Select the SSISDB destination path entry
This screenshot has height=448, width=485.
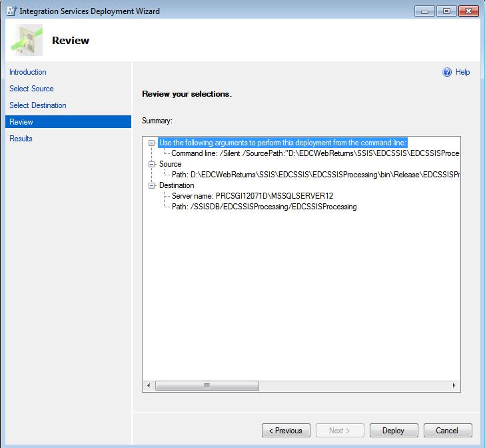pyautogui.click(x=264, y=207)
